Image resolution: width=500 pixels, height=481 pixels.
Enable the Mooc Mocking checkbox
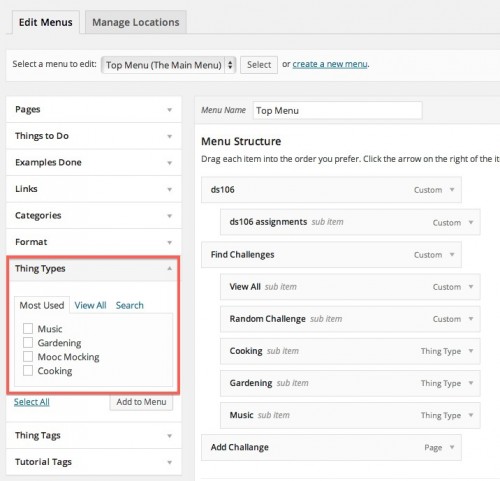click(x=28, y=356)
